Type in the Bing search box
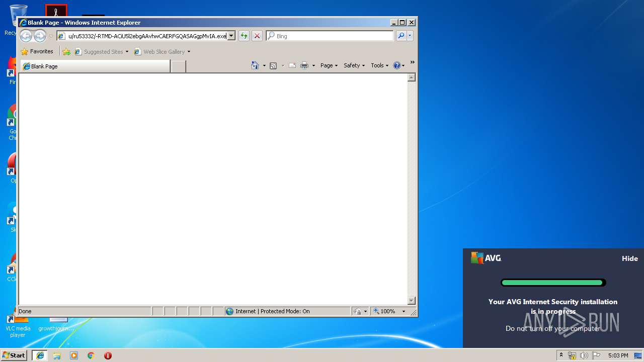The image size is (644, 362). [x=330, y=36]
